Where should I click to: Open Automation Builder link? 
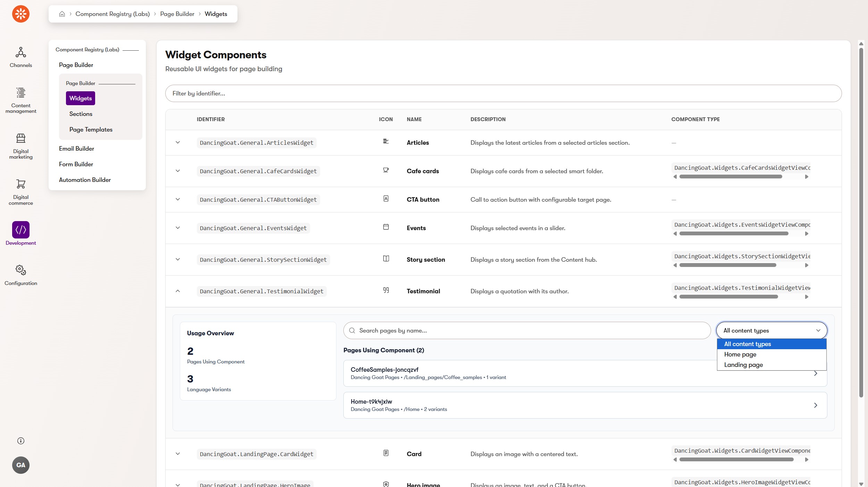[85, 180]
